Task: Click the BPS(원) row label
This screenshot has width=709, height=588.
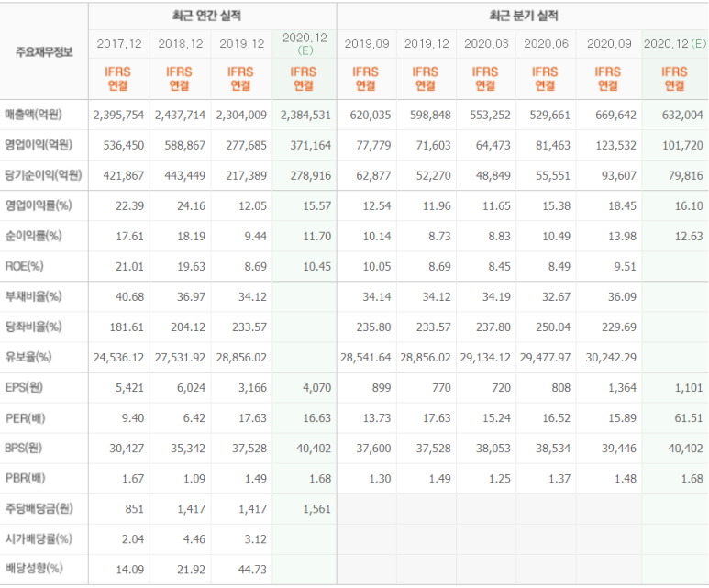Action: [x=24, y=448]
